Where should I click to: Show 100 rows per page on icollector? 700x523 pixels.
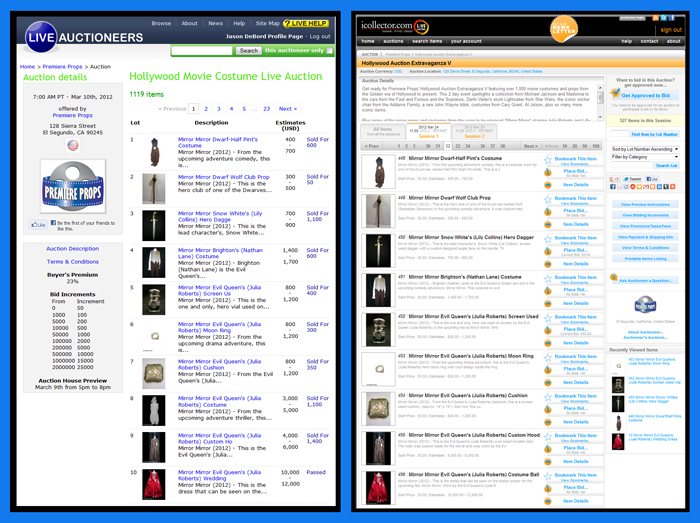tap(596, 146)
